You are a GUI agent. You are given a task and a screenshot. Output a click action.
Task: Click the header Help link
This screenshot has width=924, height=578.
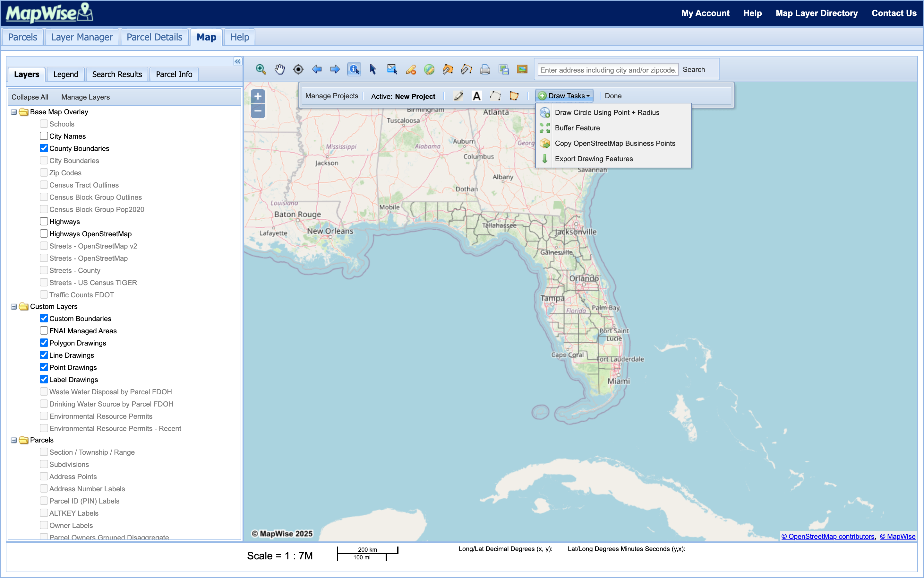752,13
